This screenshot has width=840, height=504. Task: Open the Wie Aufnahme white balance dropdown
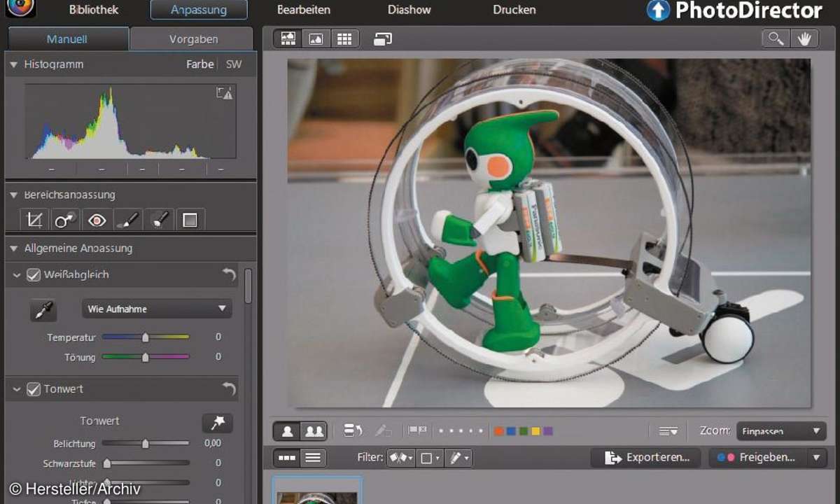coord(157,309)
